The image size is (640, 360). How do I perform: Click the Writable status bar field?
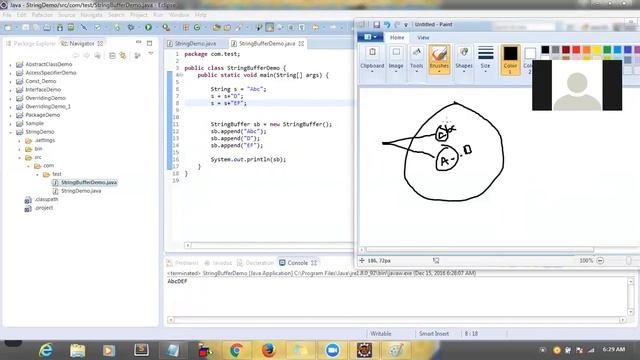pos(380,334)
